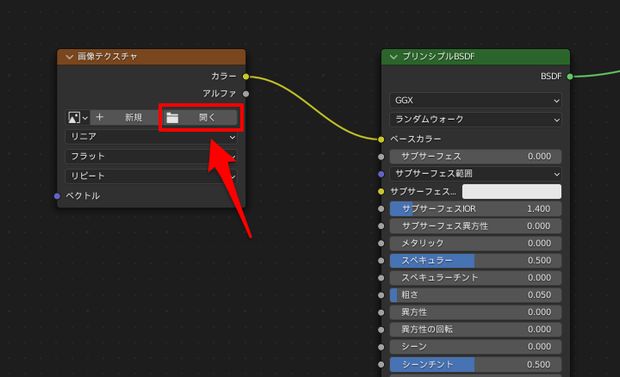Viewport: 620px width, 377px height.
Task: Click the white subsurface color swatch
Action: (x=512, y=191)
